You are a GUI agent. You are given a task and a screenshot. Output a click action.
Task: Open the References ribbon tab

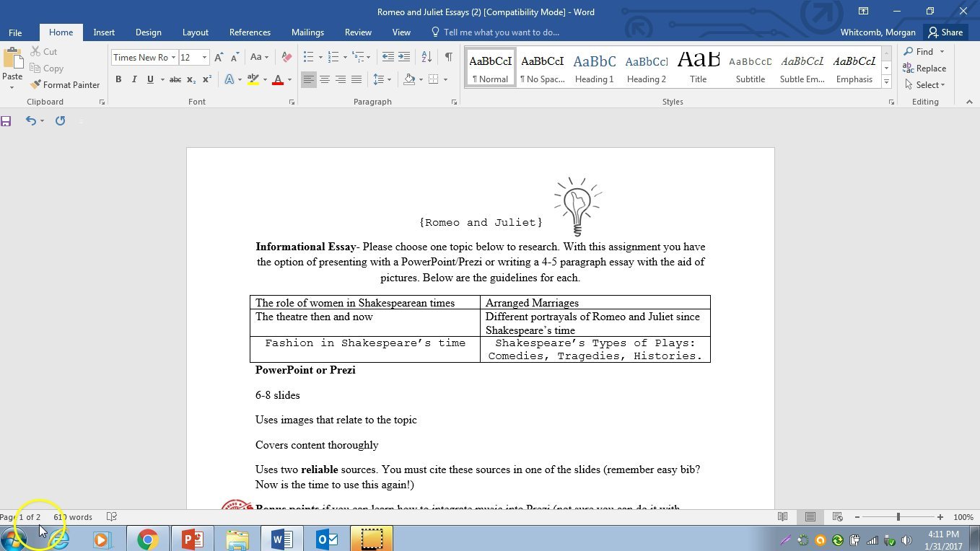(250, 32)
